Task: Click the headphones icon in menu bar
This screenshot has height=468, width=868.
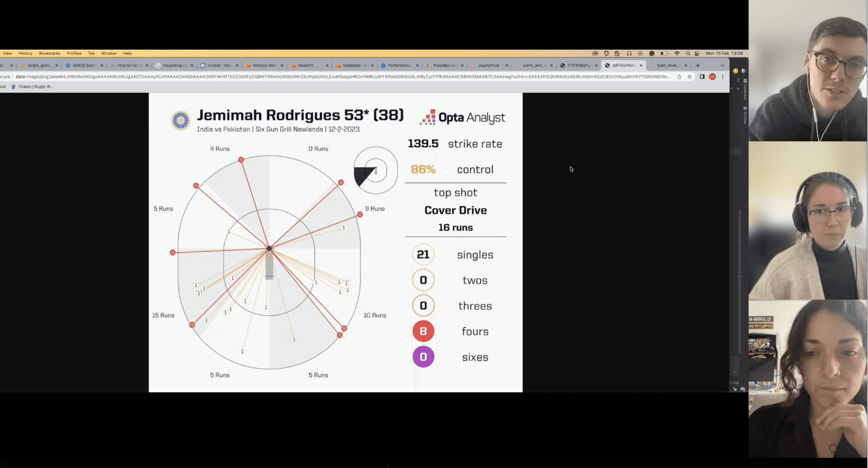Action: pos(629,54)
